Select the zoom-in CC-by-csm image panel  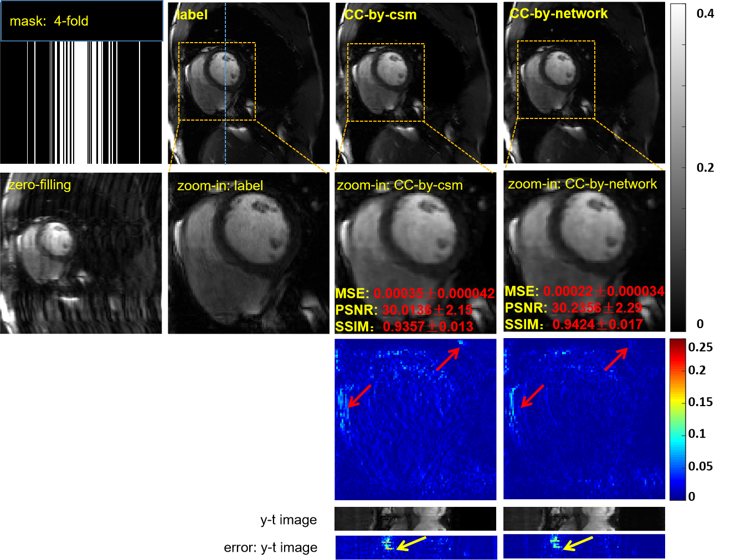[x=416, y=253]
